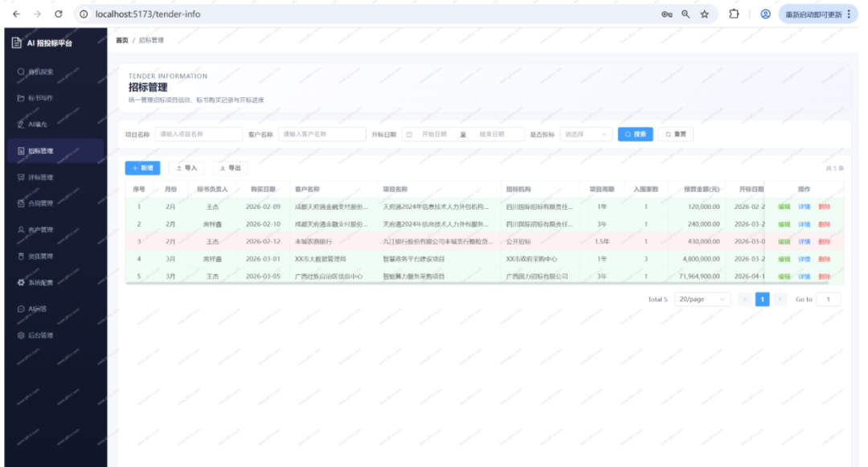This screenshot has height=467, width=868.
Task: Go to the next pagination page
Action: [x=780, y=299]
